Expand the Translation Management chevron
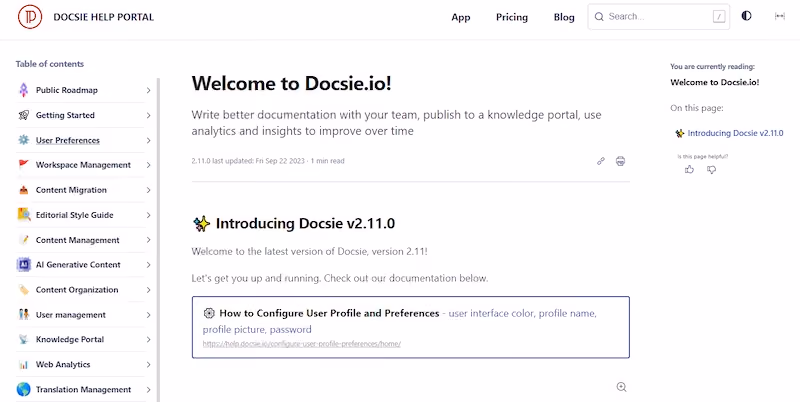This screenshot has width=800, height=402. 148,390
